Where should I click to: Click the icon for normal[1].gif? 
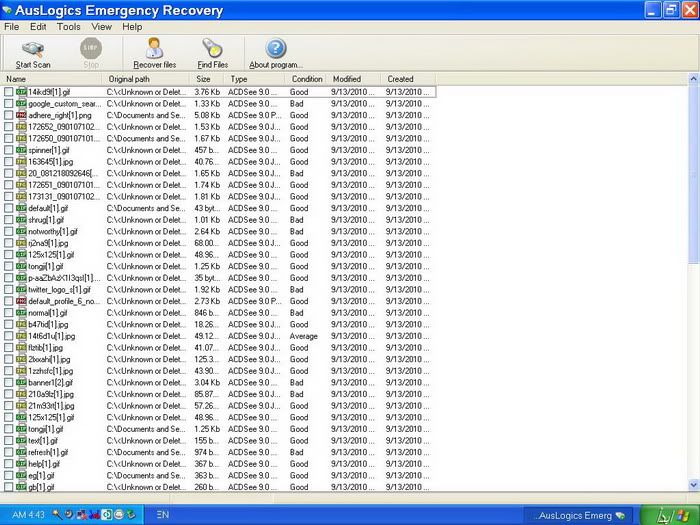[21, 312]
